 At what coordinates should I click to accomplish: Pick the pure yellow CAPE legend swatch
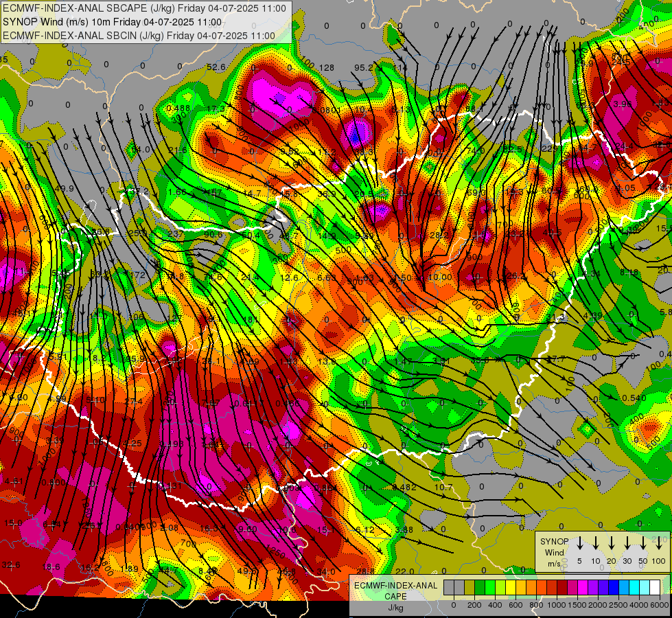511,587
